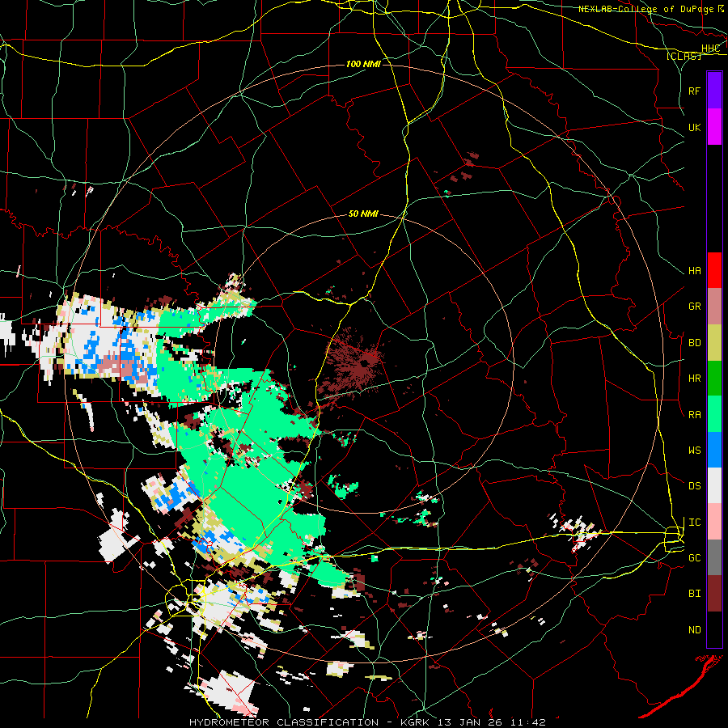
Task: Click the 'RF' legend label
Action: click(694, 91)
